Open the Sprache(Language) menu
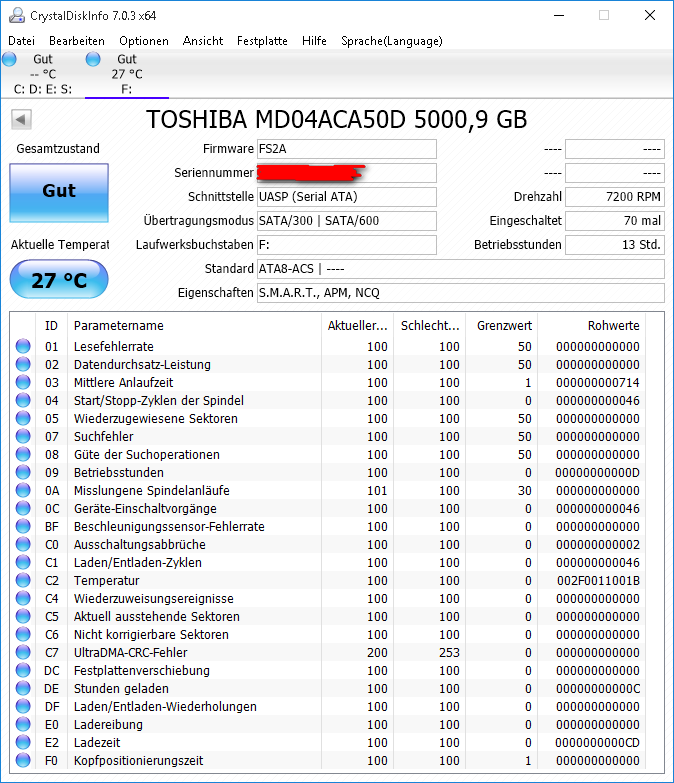 tap(391, 41)
